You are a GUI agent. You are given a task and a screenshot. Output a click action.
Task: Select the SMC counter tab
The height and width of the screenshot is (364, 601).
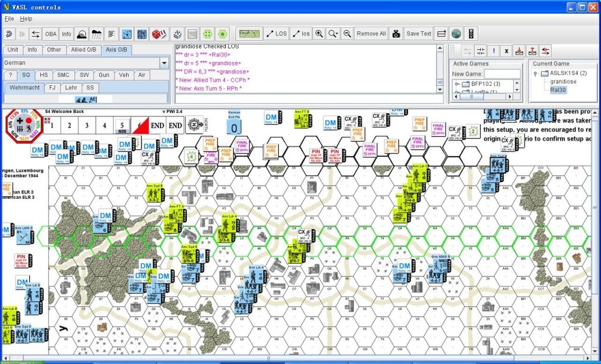[x=63, y=75]
